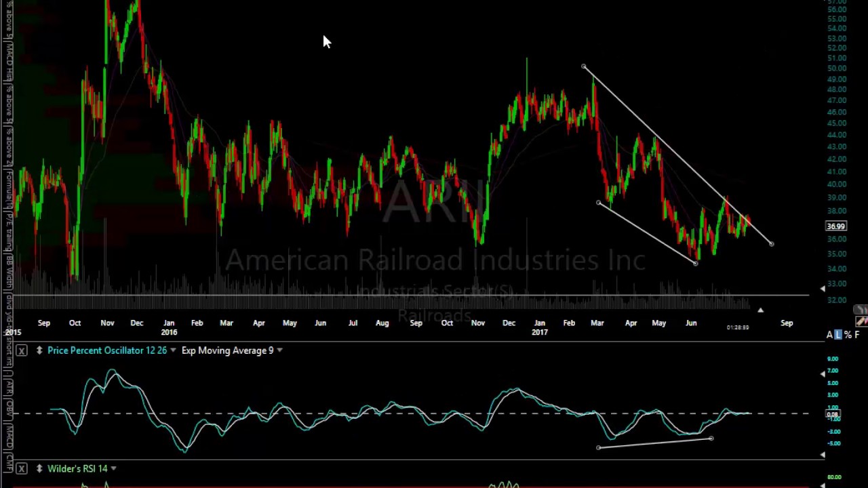This screenshot has width=868, height=488.
Task: Click the 80.00 RSI axis value
Action: (x=834, y=477)
